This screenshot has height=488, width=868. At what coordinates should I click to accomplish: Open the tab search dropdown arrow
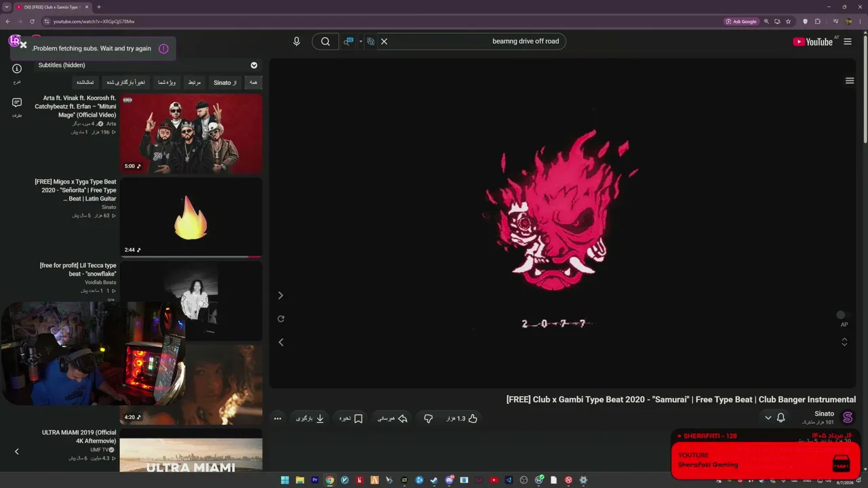point(6,7)
